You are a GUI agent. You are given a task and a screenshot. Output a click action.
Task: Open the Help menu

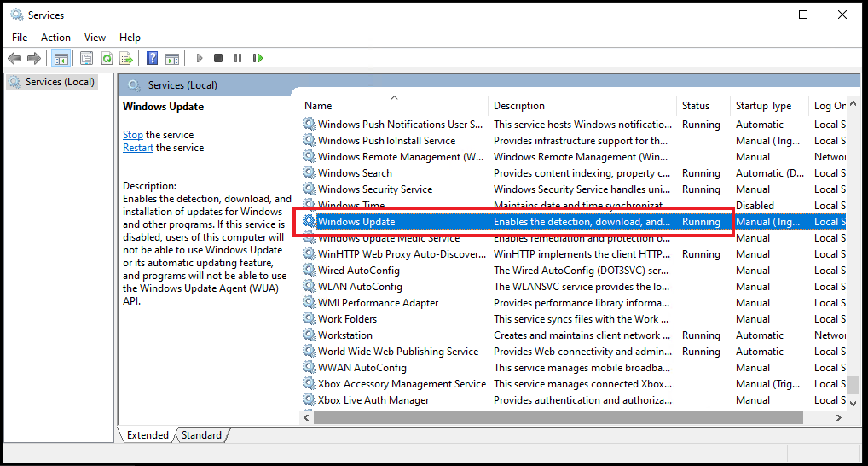pos(130,37)
